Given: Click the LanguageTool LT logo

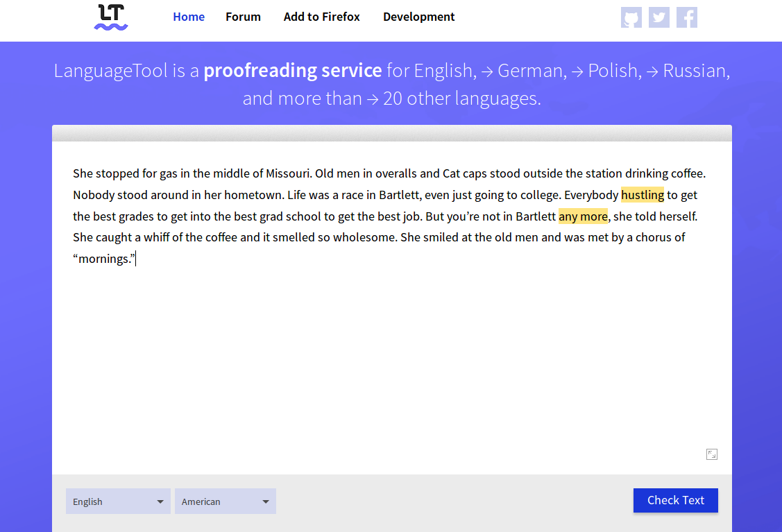Looking at the screenshot, I should click(x=111, y=17).
